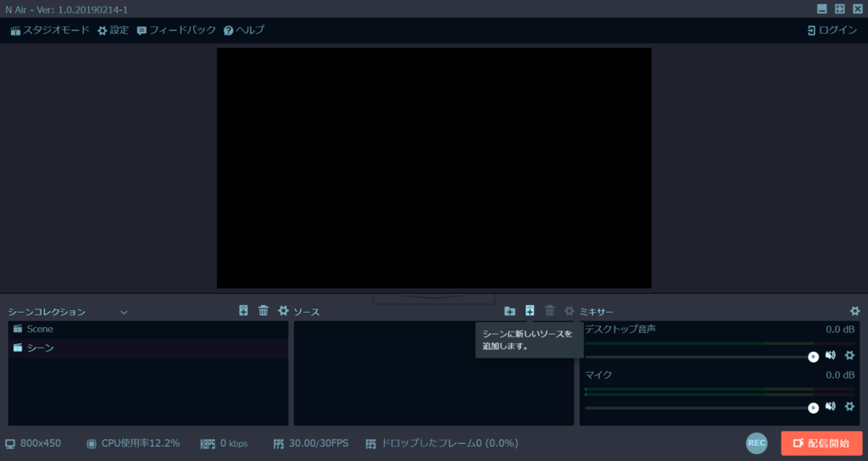Viewport: 868px width, 461px height.
Task: Open the 設定 settings menu
Action: click(x=113, y=31)
